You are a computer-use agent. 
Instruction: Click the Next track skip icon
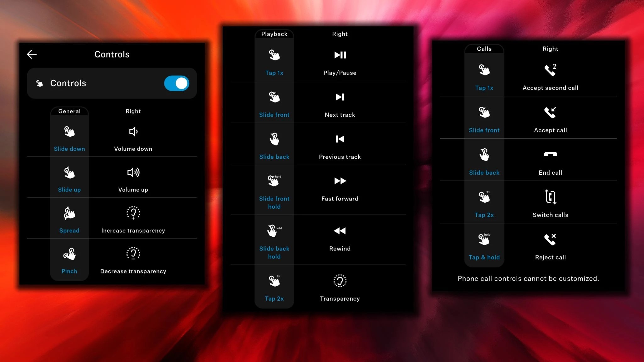tap(340, 97)
